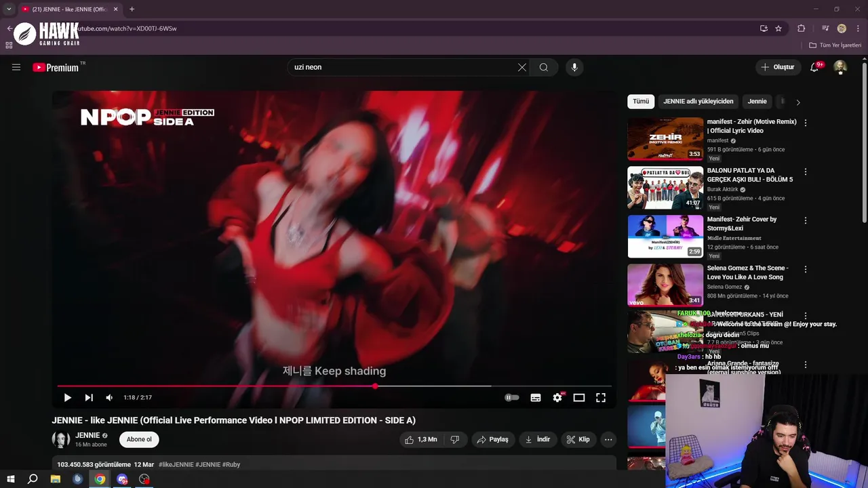The width and height of the screenshot is (868, 488).
Task: Open the account avatar menu
Action: tap(840, 67)
